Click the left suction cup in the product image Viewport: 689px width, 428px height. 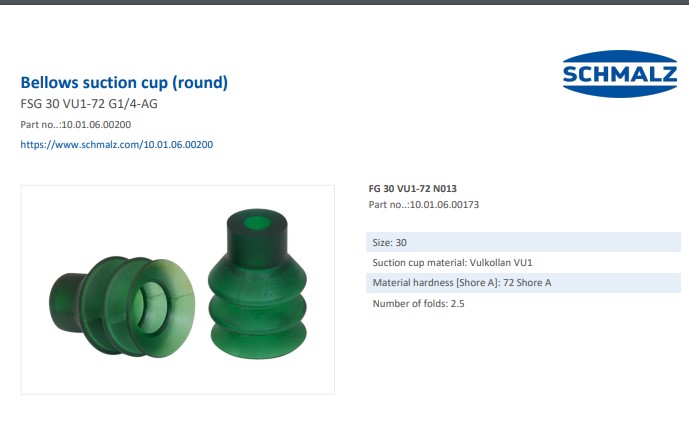(122, 305)
